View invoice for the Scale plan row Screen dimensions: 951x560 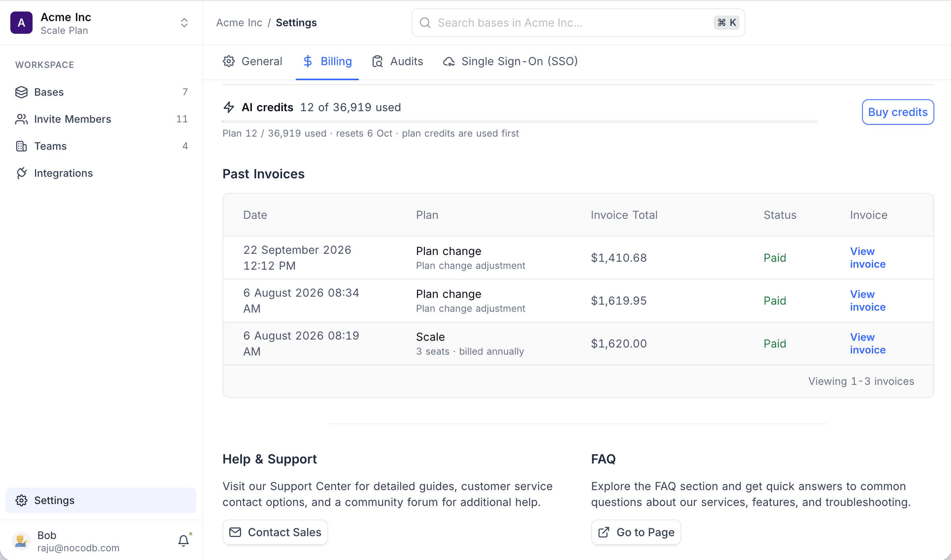coord(868,344)
